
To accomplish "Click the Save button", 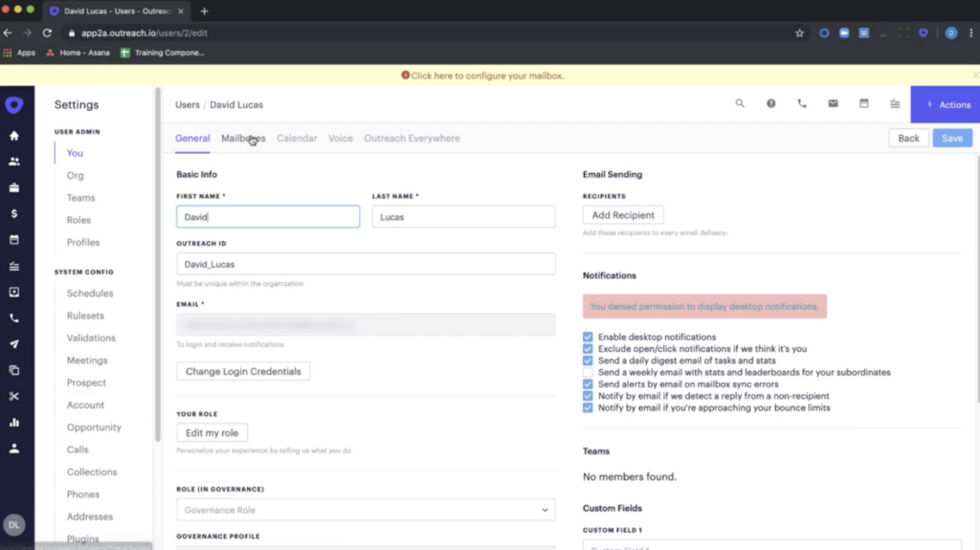I will (952, 138).
